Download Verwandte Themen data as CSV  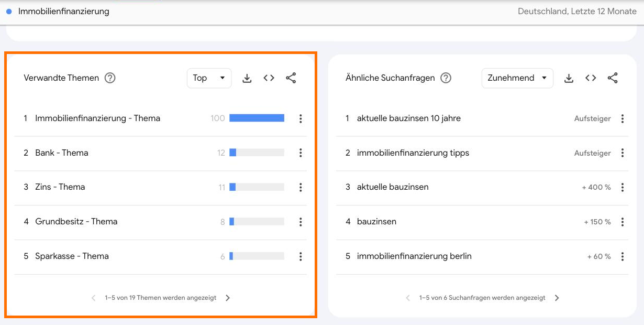(x=247, y=78)
